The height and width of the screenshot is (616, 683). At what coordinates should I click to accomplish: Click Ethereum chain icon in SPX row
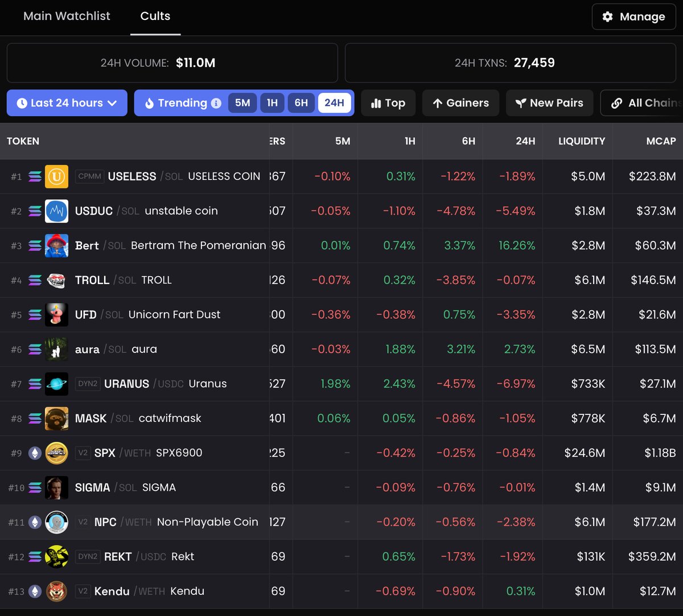pos(35,453)
